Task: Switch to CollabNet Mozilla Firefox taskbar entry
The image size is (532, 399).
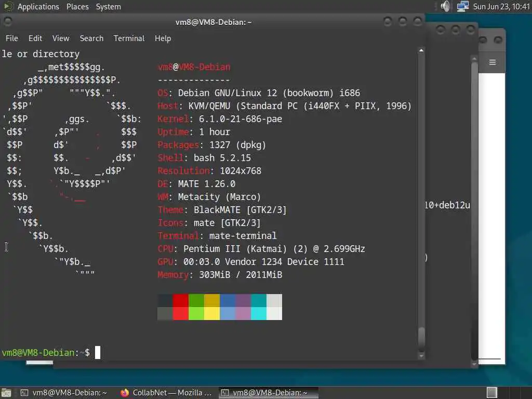Action: click(x=166, y=393)
